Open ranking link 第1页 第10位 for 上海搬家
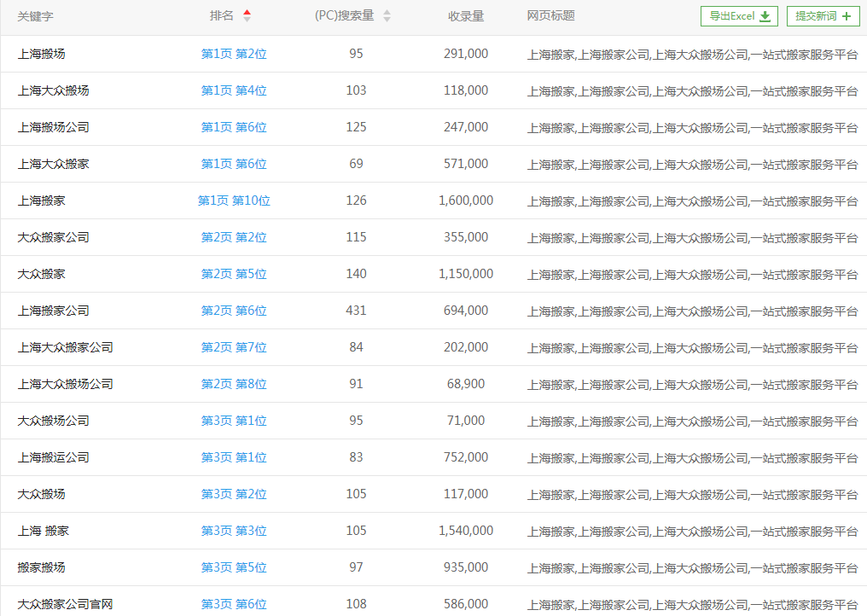Image resolution: width=867 pixels, height=616 pixels. (x=234, y=200)
